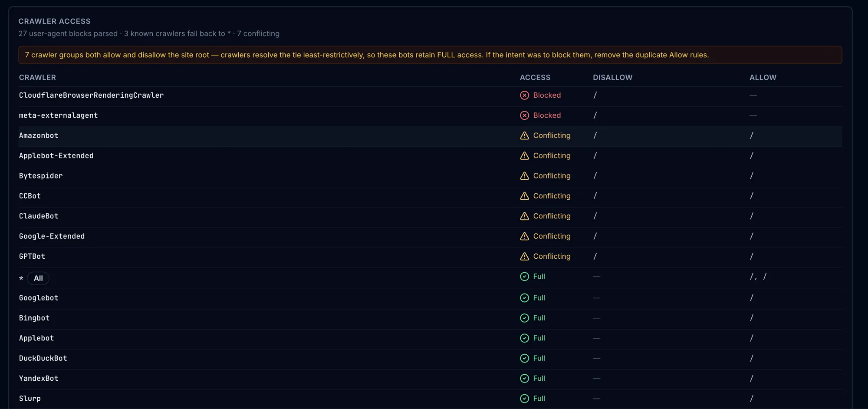Select the Bingbot crawler name
The image size is (868, 409).
point(34,318)
